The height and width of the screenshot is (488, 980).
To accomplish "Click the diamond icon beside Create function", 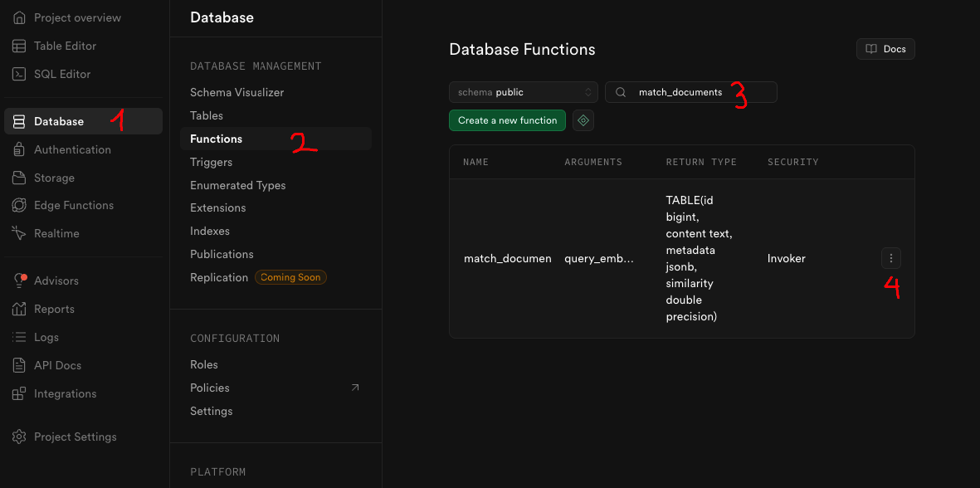I will 583,120.
